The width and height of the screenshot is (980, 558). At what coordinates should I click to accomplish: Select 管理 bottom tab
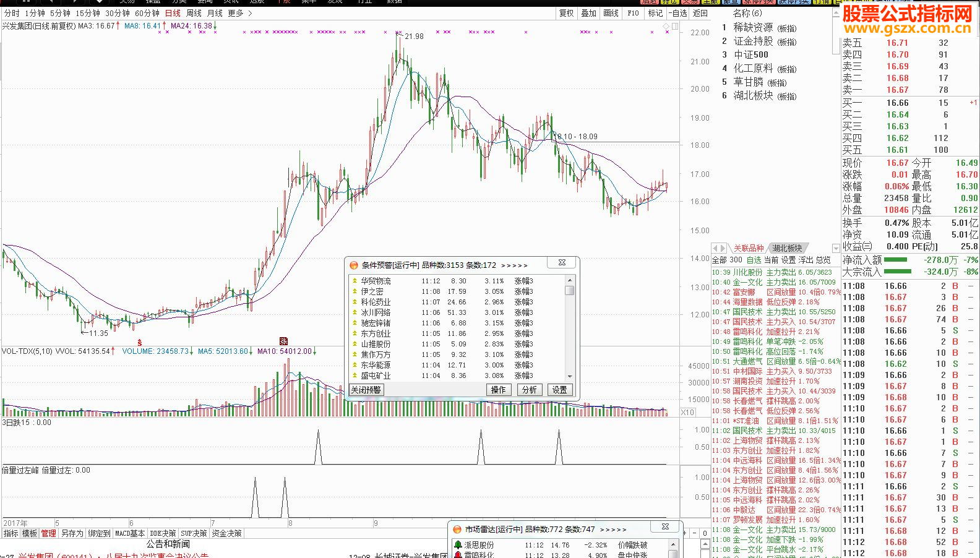point(49,533)
